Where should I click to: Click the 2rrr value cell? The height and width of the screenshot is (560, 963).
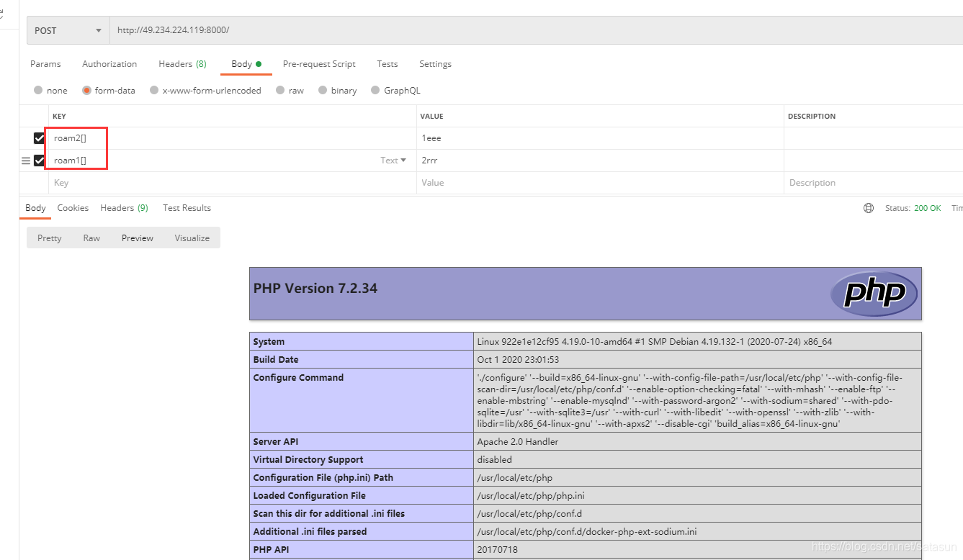click(600, 161)
